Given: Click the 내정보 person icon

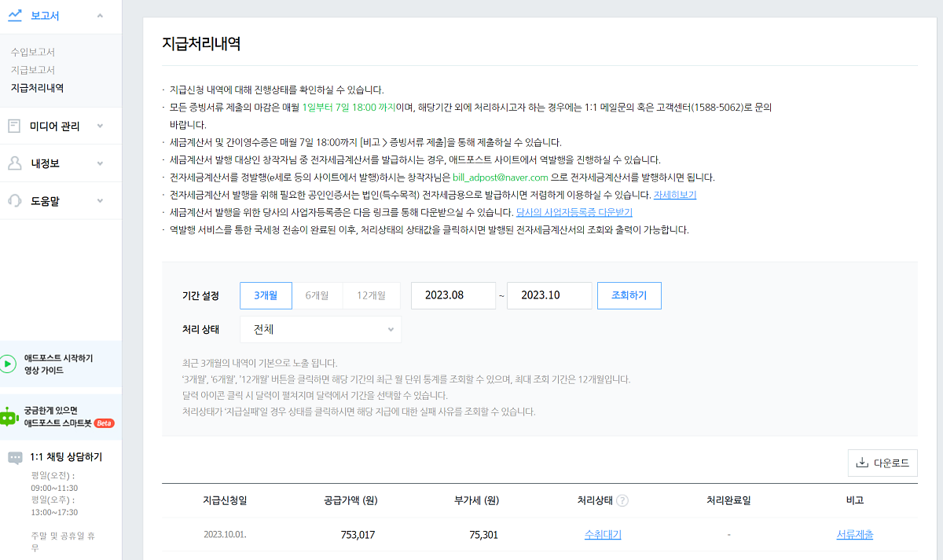Looking at the screenshot, I should click(14, 163).
